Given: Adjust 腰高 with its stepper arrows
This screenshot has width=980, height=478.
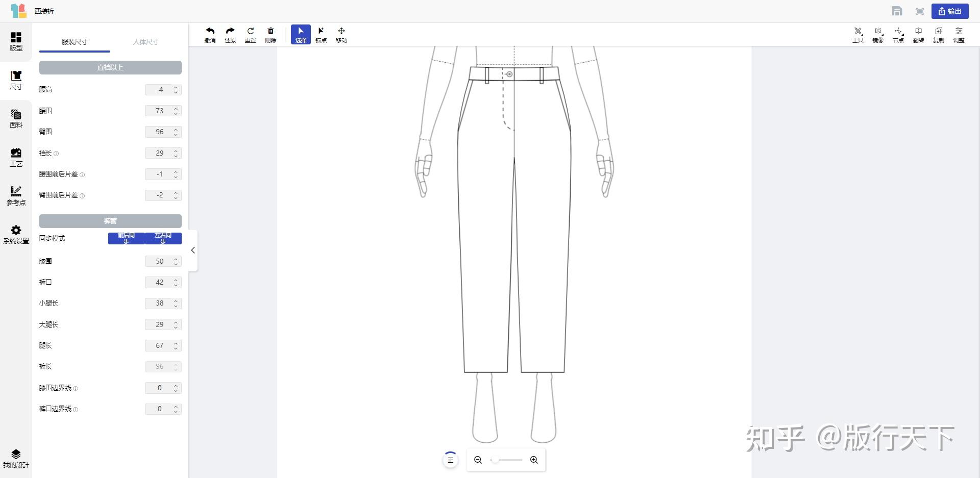Looking at the screenshot, I should click(176, 90).
